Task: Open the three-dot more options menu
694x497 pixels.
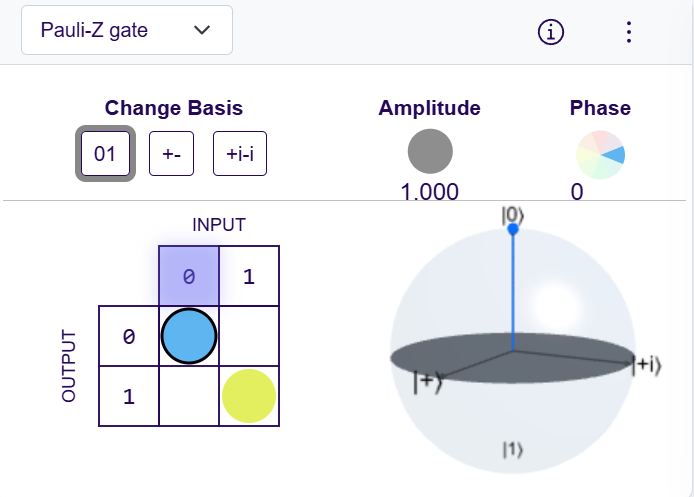Action: pos(628,32)
